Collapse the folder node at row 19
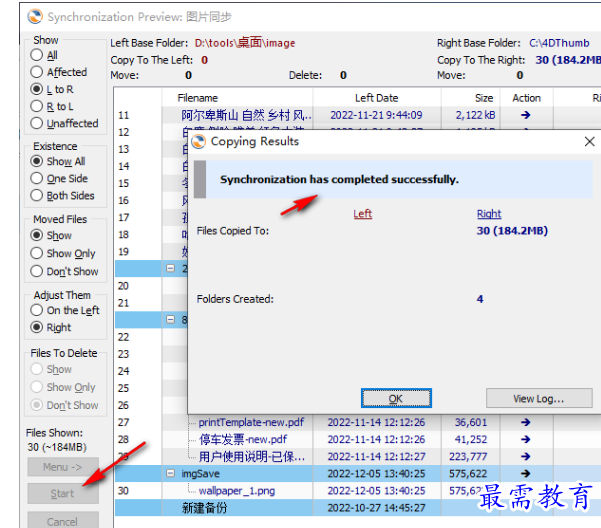 [171, 268]
